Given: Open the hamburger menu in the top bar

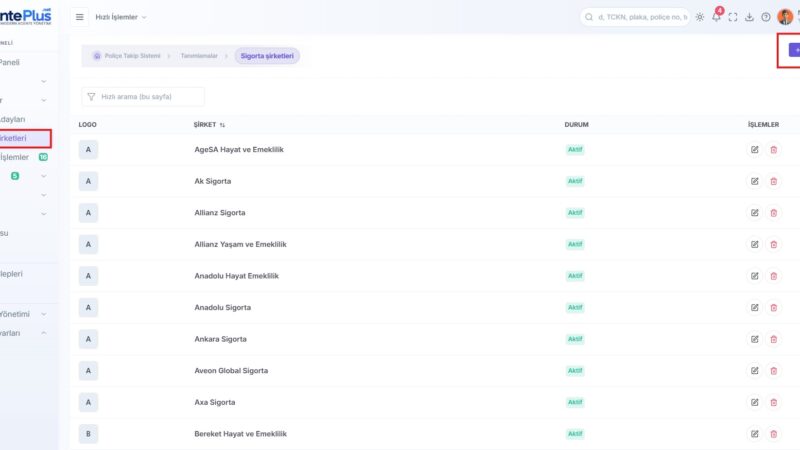Looking at the screenshot, I should tap(80, 17).
